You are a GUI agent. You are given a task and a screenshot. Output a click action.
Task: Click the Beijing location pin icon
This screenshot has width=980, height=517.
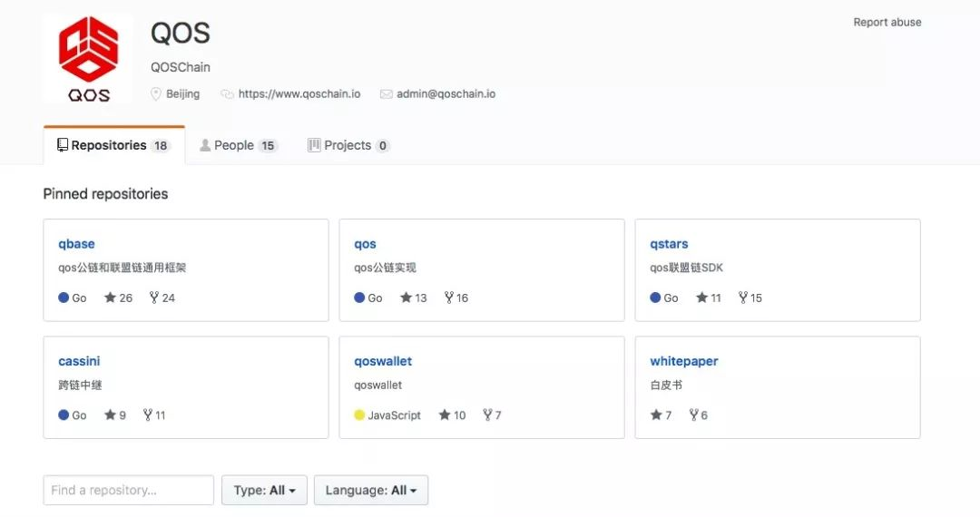tap(156, 94)
